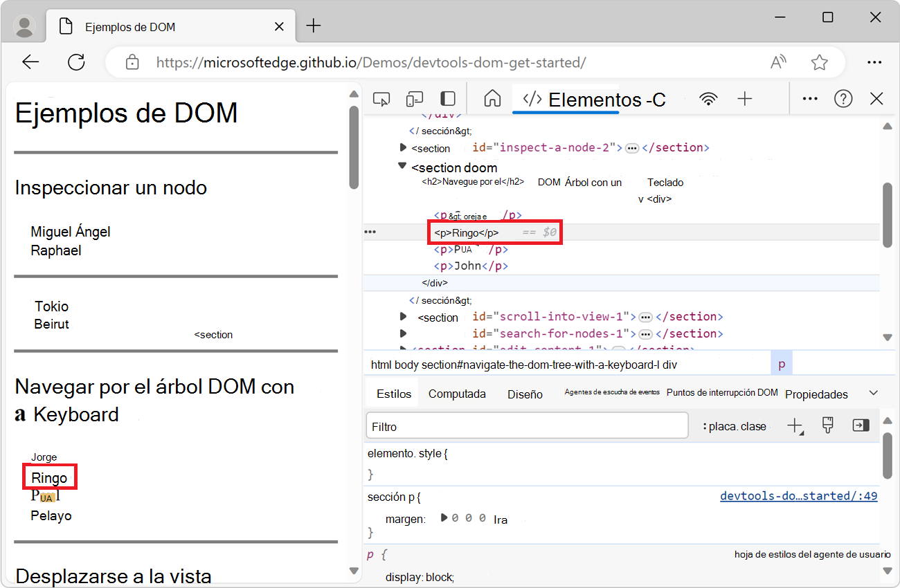
Task: Toggle element pseudo-classes with placa.clase
Action: pos(734,425)
